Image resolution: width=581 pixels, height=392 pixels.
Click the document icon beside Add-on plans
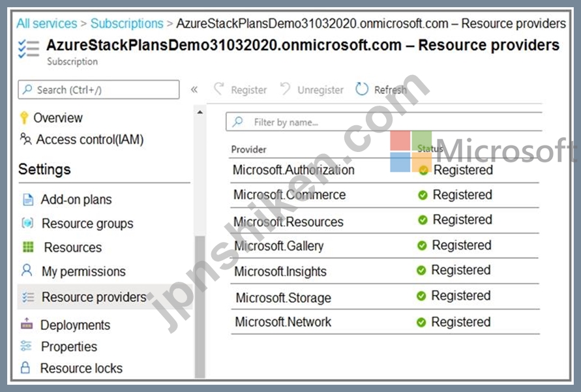click(28, 199)
